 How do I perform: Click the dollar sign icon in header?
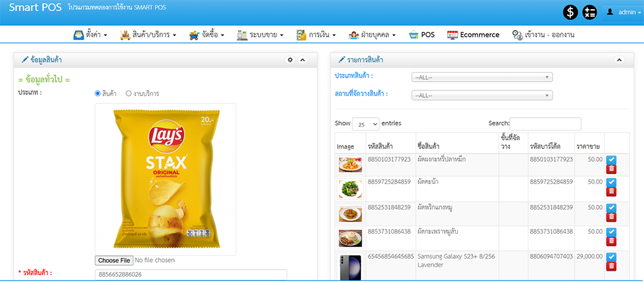570,12
